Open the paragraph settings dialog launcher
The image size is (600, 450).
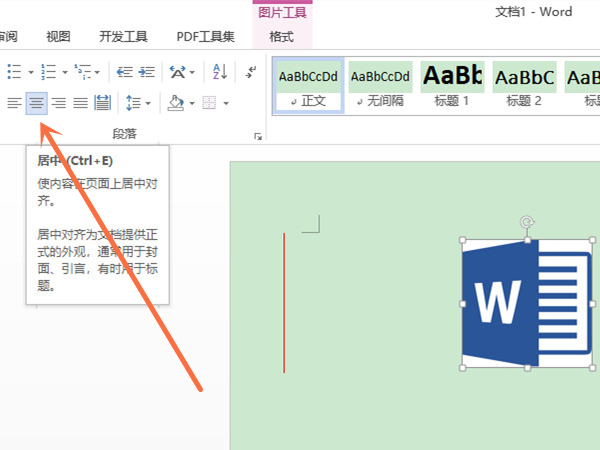pos(257,136)
